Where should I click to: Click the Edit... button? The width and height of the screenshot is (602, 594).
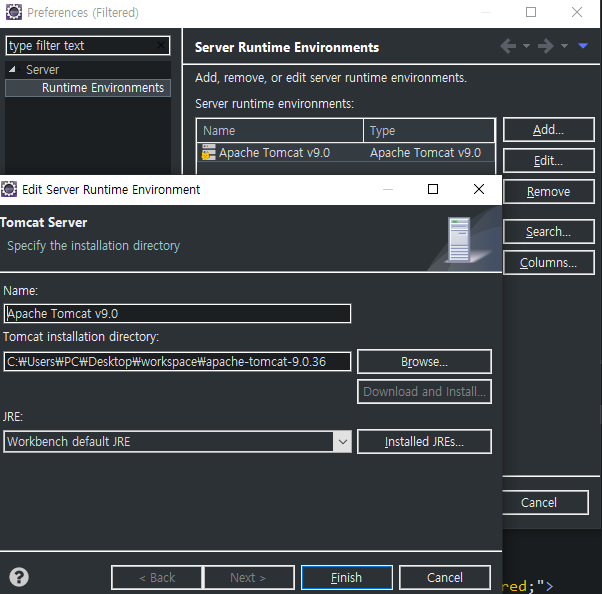point(549,160)
